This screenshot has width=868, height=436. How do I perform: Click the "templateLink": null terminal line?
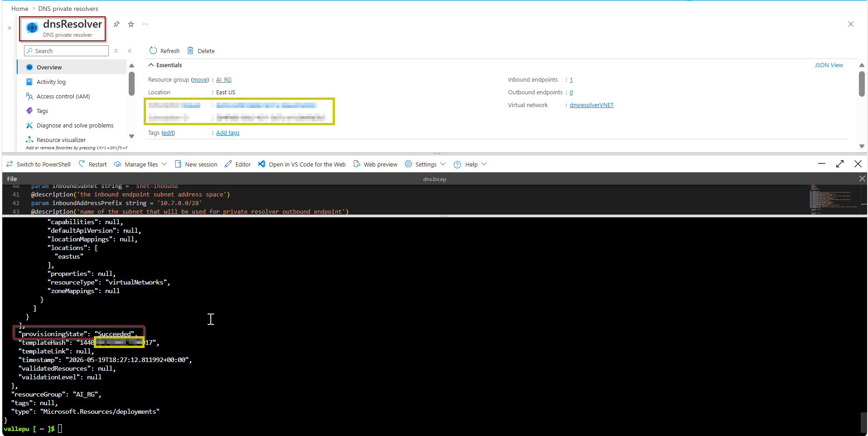pyautogui.click(x=56, y=352)
